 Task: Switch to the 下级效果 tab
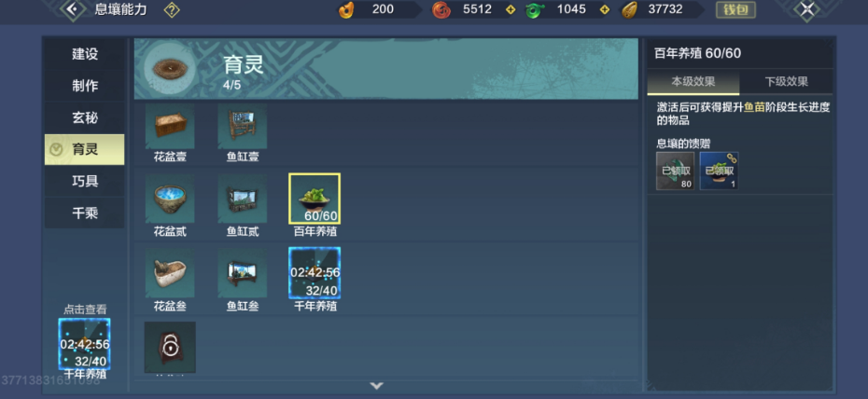point(786,82)
